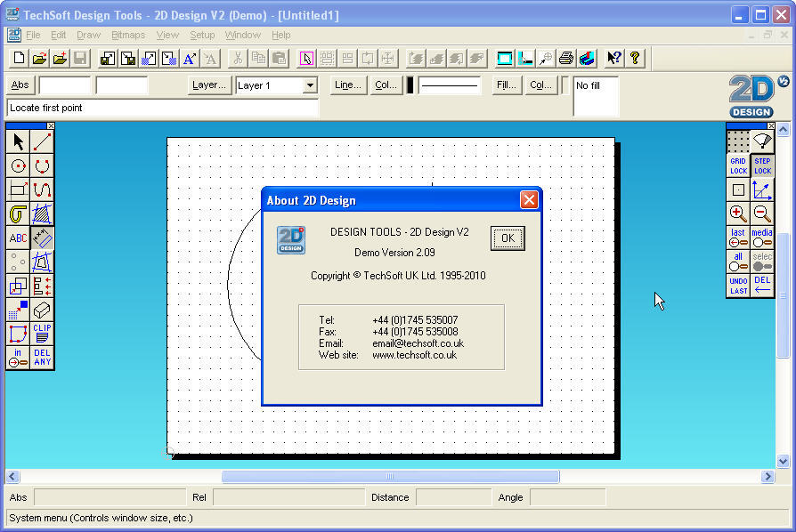Open the Line style dialog
Image resolution: width=796 pixels, height=532 pixels.
pyautogui.click(x=347, y=85)
